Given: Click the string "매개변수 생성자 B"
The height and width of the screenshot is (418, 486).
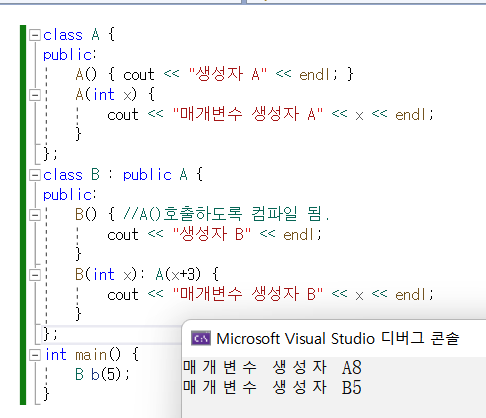Looking at the screenshot, I should click(248, 294).
